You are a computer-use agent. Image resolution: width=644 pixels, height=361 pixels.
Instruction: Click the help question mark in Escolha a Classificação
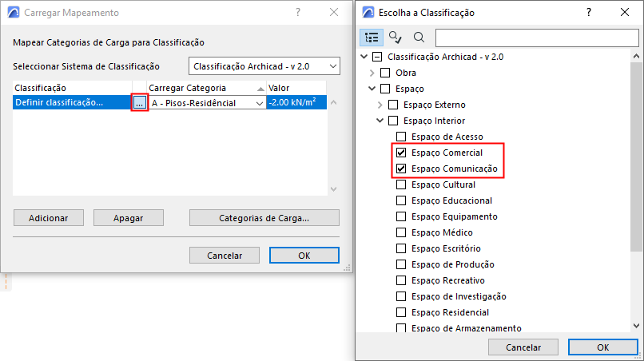(x=589, y=13)
